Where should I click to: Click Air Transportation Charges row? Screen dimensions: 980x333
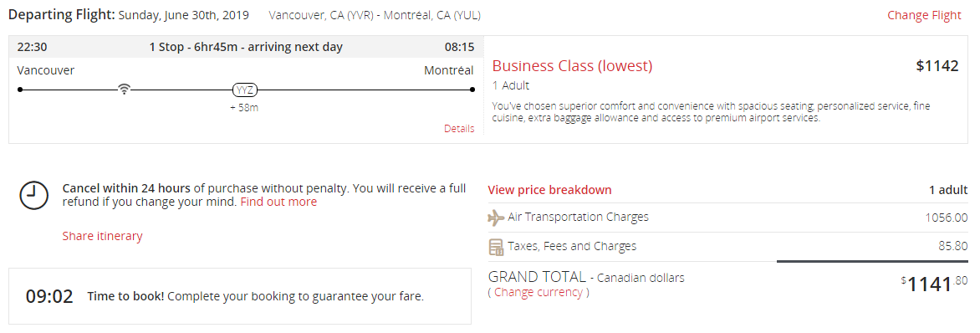[727, 218]
